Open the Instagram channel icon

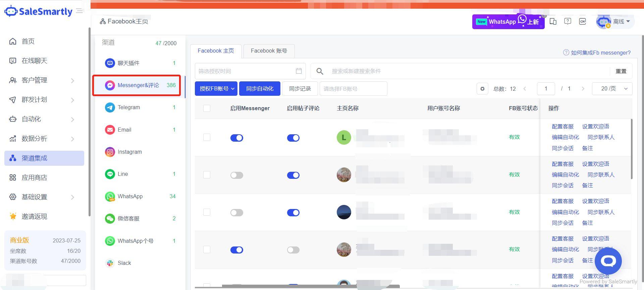point(110,152)
